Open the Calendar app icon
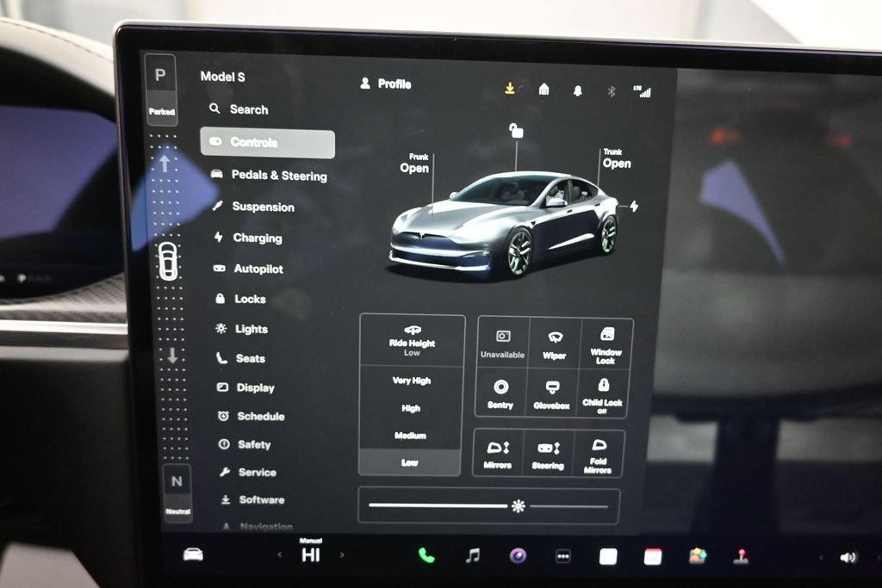The width and height of the screenshot is (882, 588). [x=653, y=557]
